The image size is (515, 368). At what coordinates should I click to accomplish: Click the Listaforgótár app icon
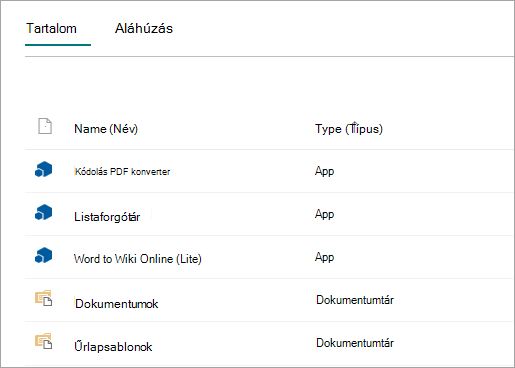(x=44, y=212)
